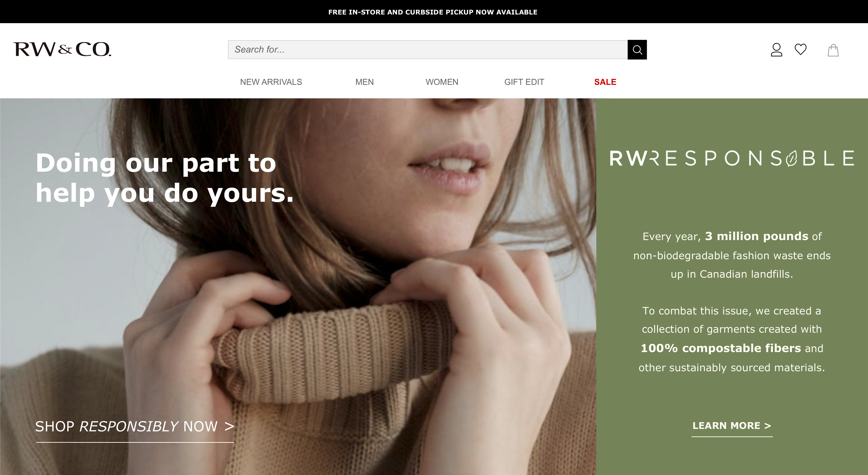
Task: Click the Learn More link
Action: click(732, 426)
